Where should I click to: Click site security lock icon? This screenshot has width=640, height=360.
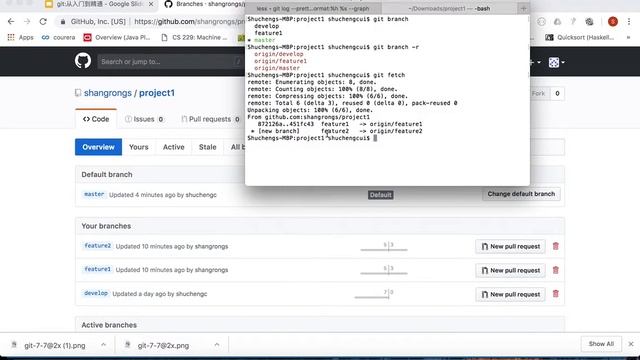click(62, 22)
